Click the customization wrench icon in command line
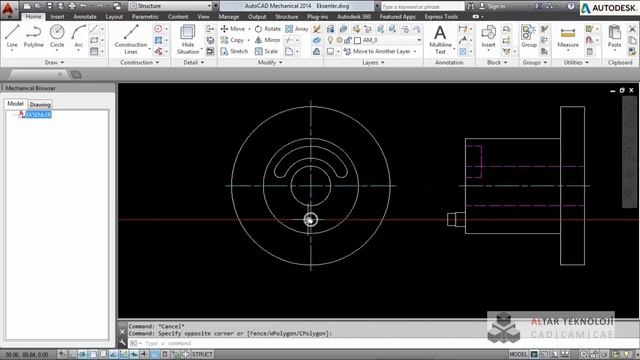 tap(122, 343)
